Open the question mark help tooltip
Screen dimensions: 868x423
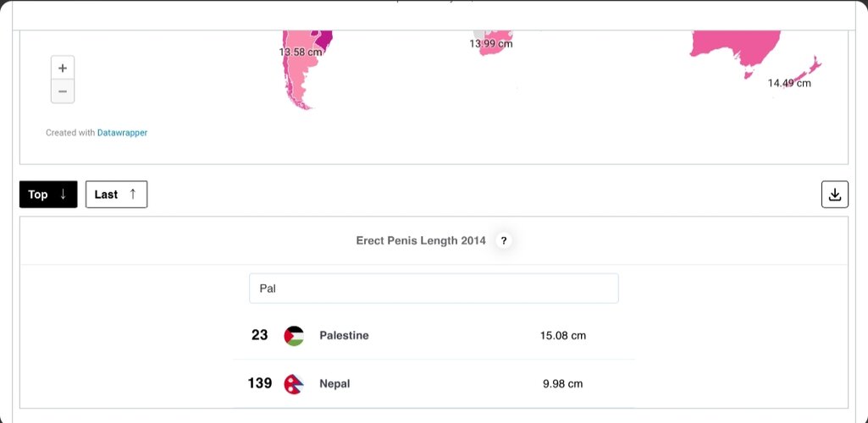pos(504,241)
